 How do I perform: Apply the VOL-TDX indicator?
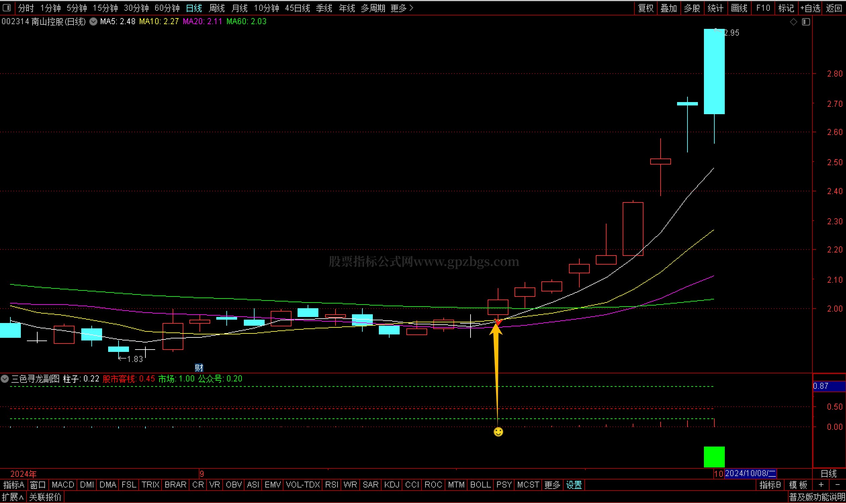pos(303,485)
